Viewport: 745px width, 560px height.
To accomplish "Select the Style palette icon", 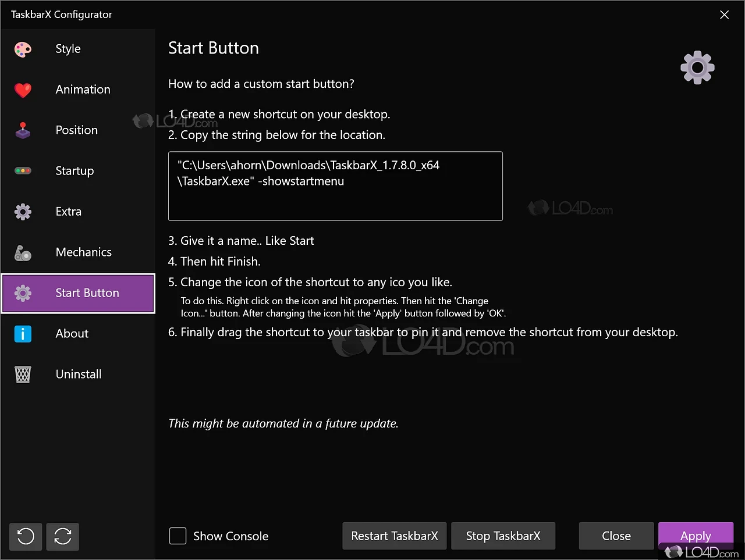I will coord(22,49).
